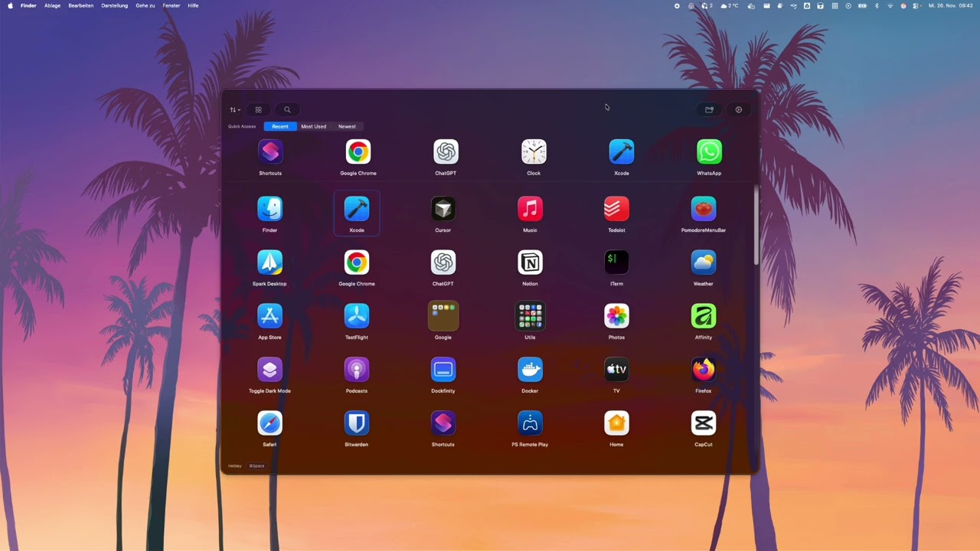
Task: Open the Finder menu
Action: (x=28, y=5)
